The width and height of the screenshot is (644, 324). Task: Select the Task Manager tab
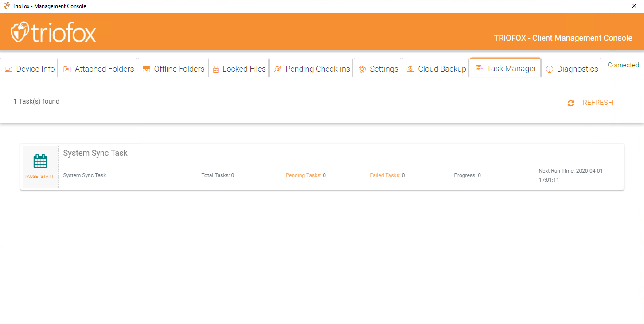(x=505, y=68)
